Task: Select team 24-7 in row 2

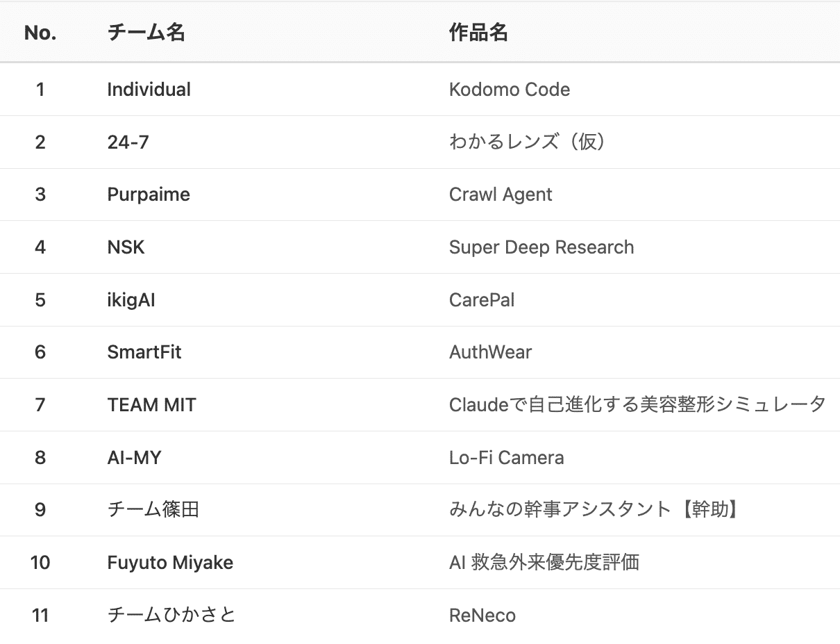Action: pyautogui.click(x=128, y=142)
